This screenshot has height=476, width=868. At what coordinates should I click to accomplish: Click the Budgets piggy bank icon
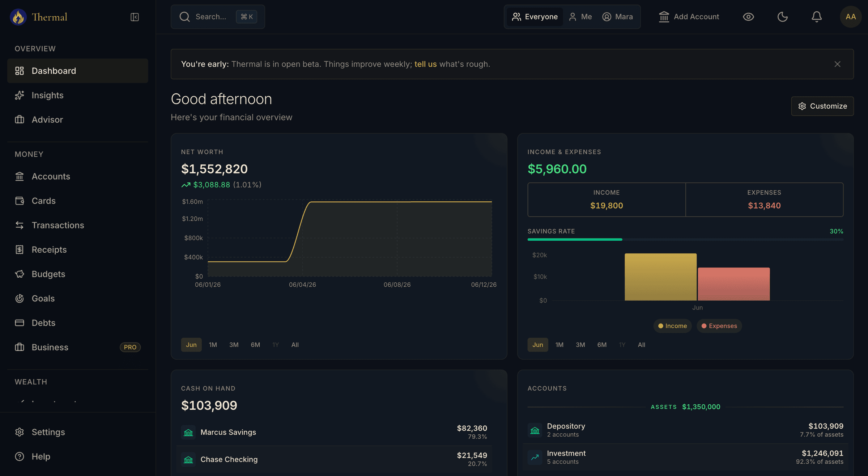pos(20,274)
